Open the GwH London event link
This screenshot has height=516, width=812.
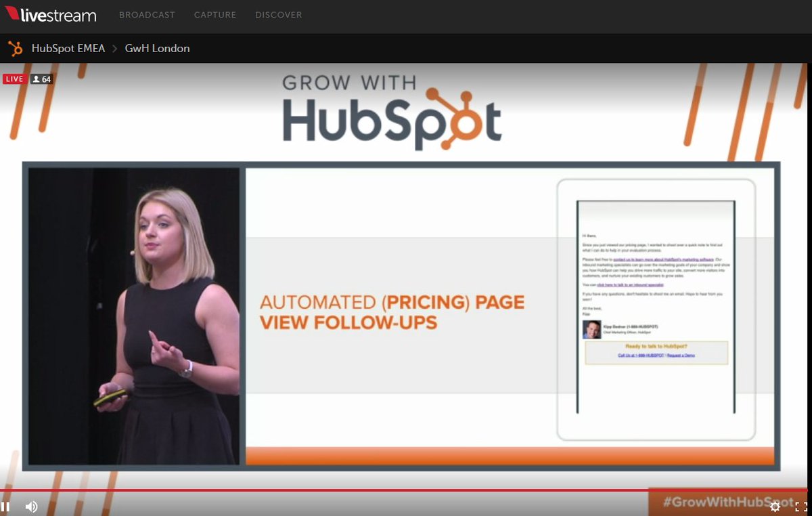click(x=157, y=49)
